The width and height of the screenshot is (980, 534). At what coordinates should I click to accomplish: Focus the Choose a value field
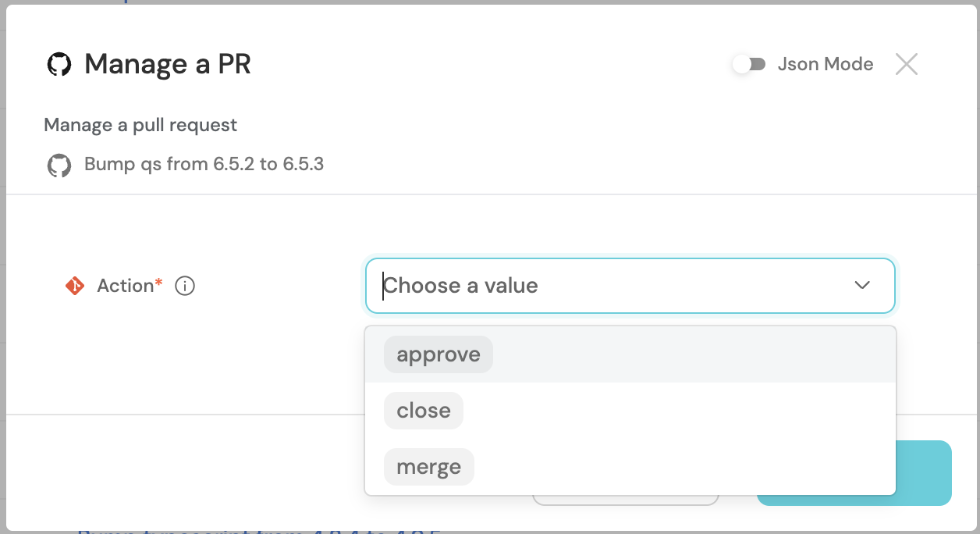(630, 286)
